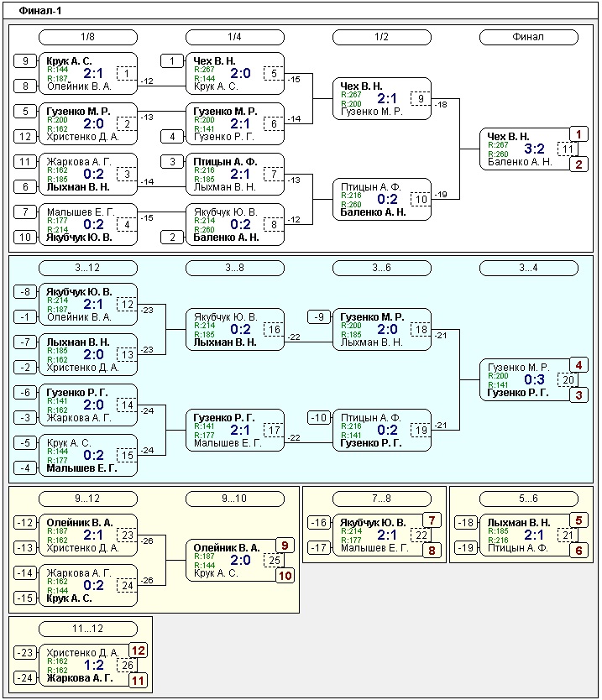Select Олейник В. А. in 9...10 match
This screenshot has width=602, height=700.
click(227, 548)
